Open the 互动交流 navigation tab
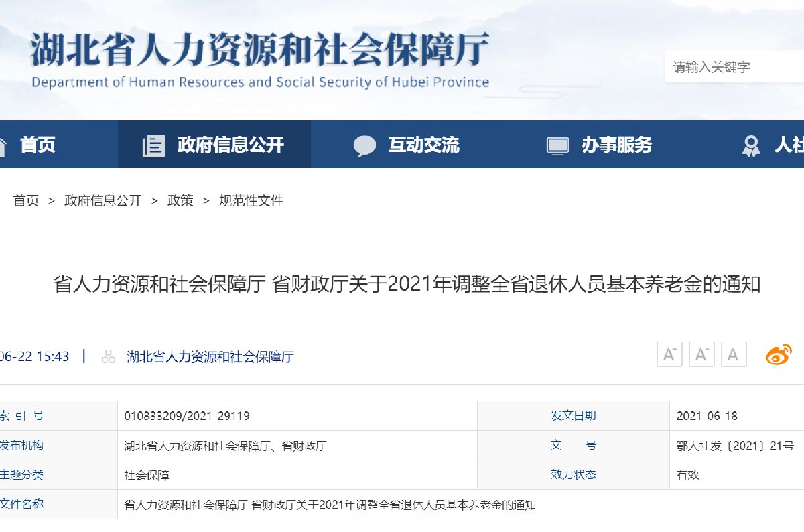The image size is (804, 532). 424,145
